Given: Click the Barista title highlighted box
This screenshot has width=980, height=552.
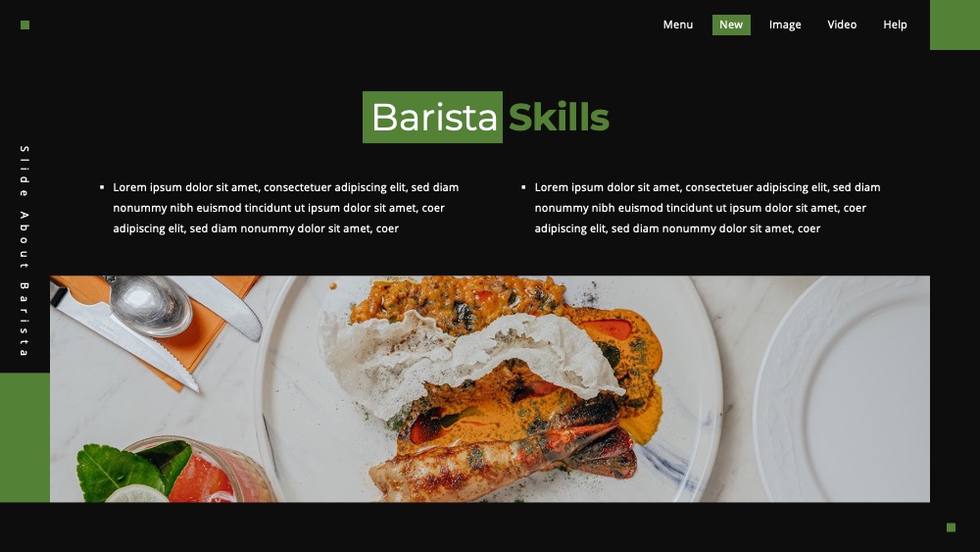Looking at the screenshot, I should coord(432,117).
